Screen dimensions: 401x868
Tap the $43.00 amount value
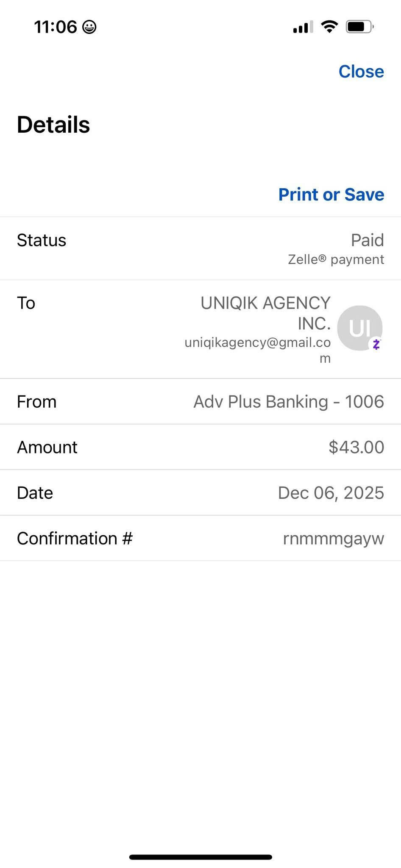tap(356, 447)
